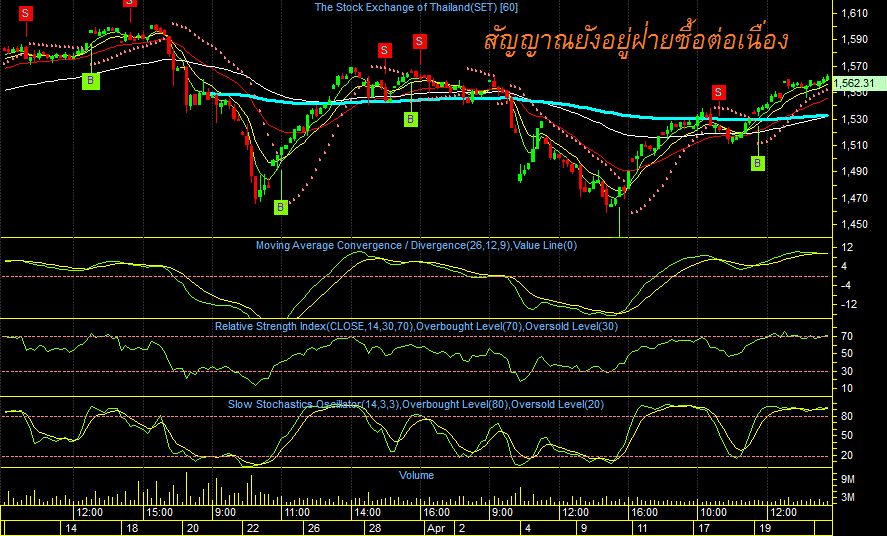Click the 1,450 price axis label
887x536 pixels.
[854, 224]
